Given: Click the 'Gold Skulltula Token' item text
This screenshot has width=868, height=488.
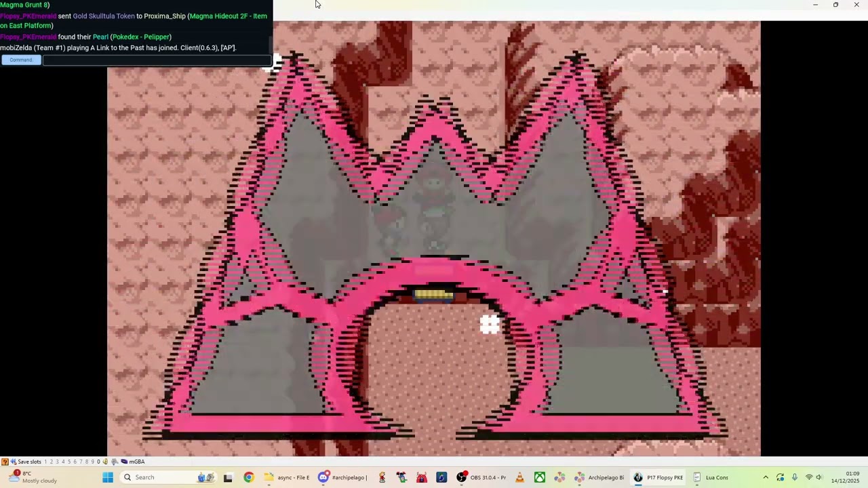Looking at the screenshot, I should click(x=104, y=16).
